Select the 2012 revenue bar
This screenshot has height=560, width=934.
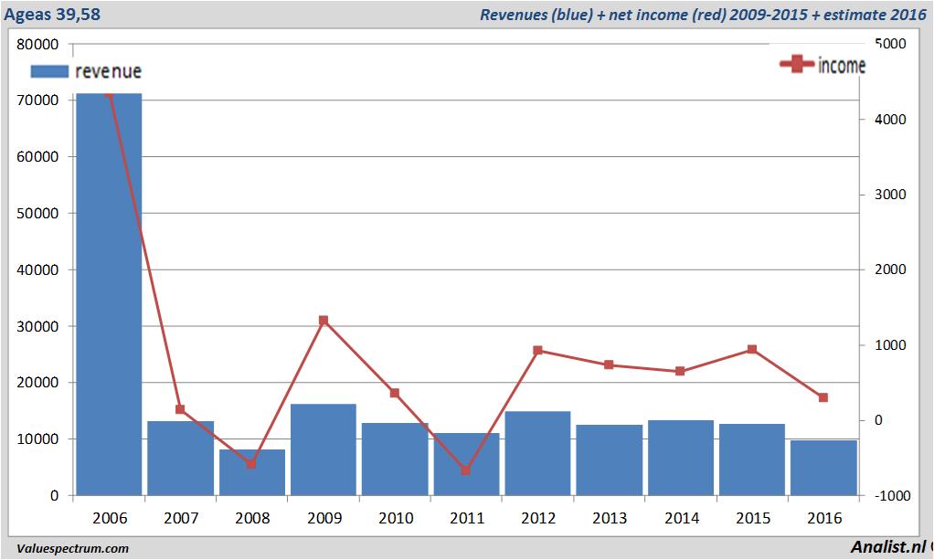click(538, 453)
